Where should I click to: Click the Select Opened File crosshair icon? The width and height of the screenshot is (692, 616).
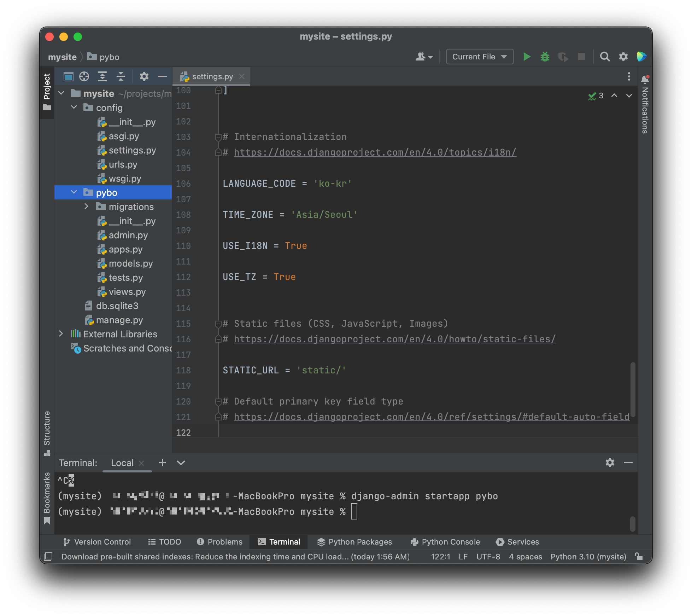(84, 76)
